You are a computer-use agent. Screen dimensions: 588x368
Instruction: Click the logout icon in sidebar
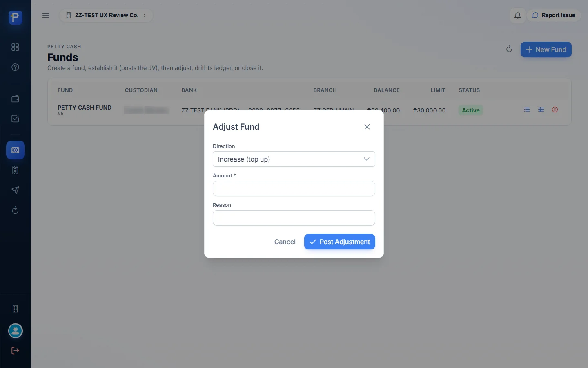(x=16, y=350)
